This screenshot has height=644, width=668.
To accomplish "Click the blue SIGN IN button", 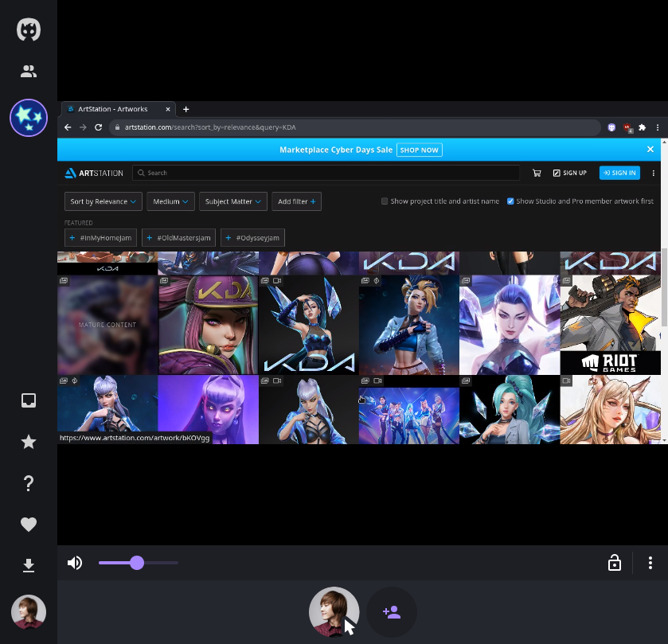I will (x=619, y=173).
